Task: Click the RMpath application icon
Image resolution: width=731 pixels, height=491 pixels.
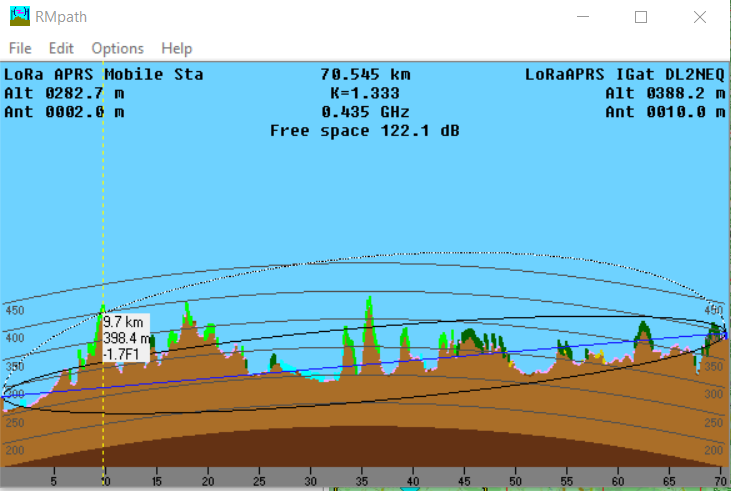Action: coord(20,17)
